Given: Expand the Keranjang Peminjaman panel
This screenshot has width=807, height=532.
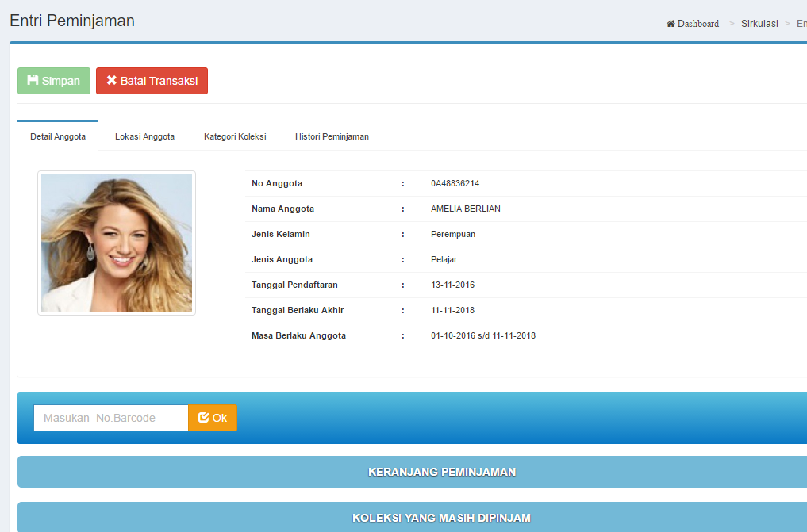Looking at the screenshot, I should pos(413,471).
